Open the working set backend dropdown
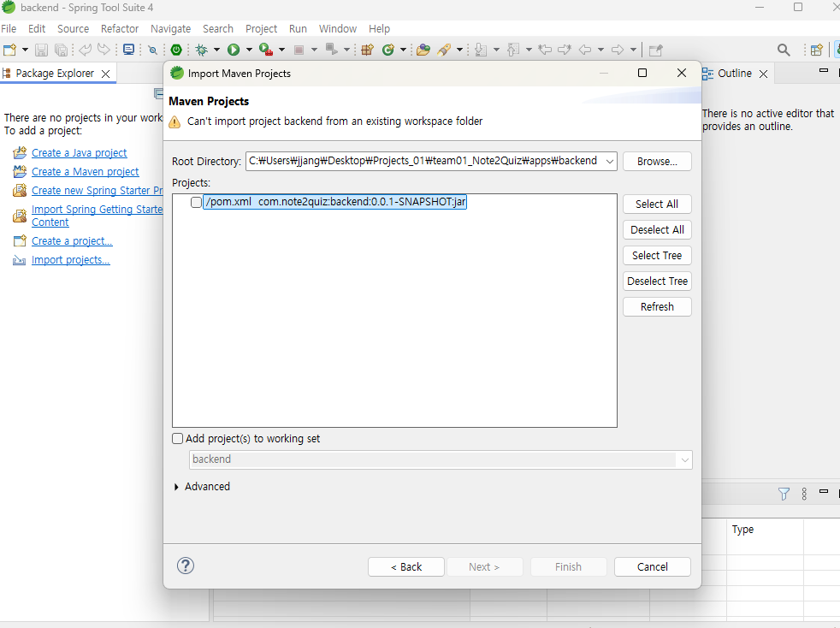The image size is (840, 628). pyautogui.click(x=684, y=459)
